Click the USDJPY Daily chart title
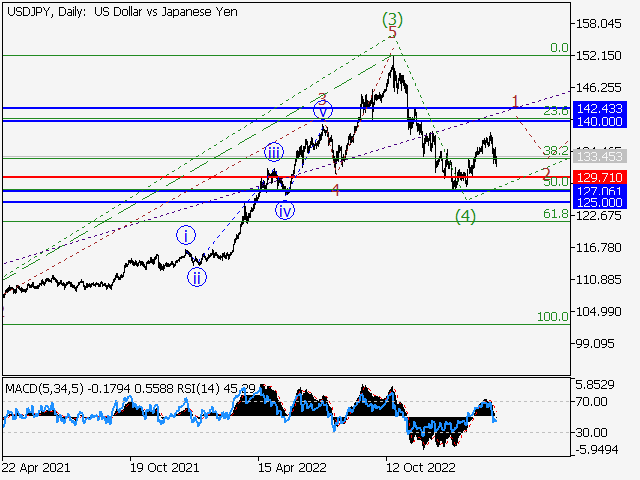The width and height of the screenshot is (640, 480). pyautogui.click(x=122, y=12)
